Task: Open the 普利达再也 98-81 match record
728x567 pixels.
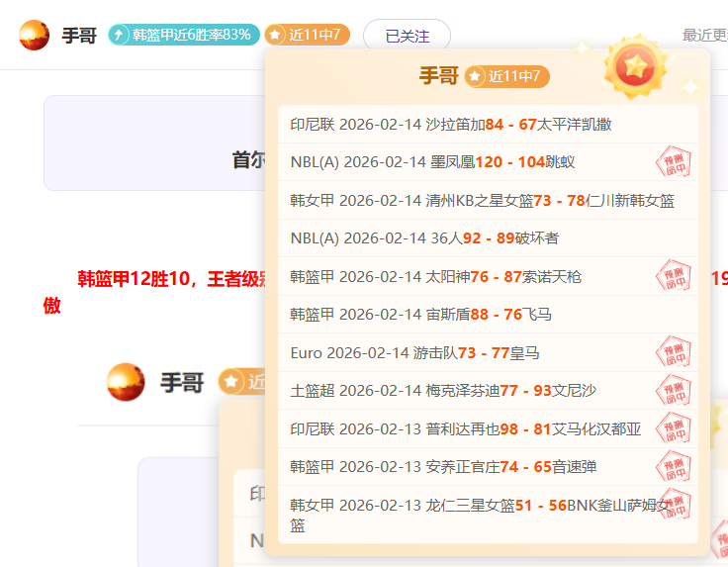Action: pos(465,428)
